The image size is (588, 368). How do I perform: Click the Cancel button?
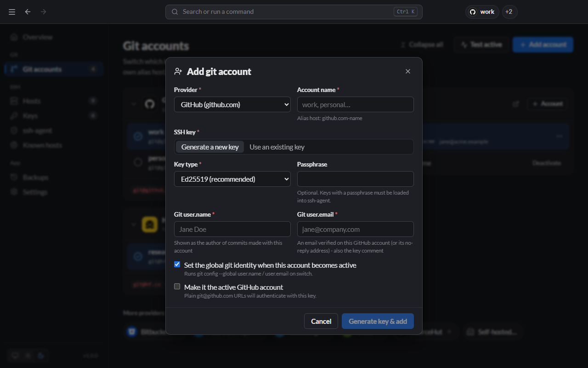[x=321, y=321]
